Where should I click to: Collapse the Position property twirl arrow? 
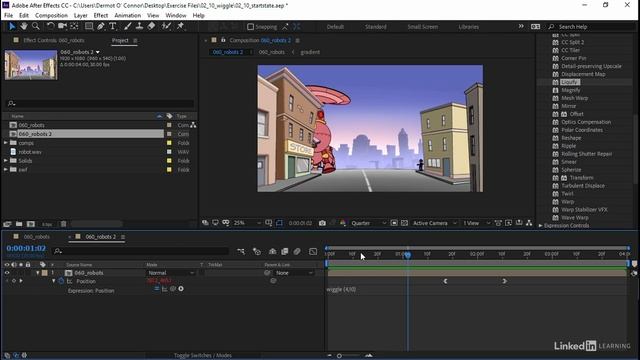53,281
